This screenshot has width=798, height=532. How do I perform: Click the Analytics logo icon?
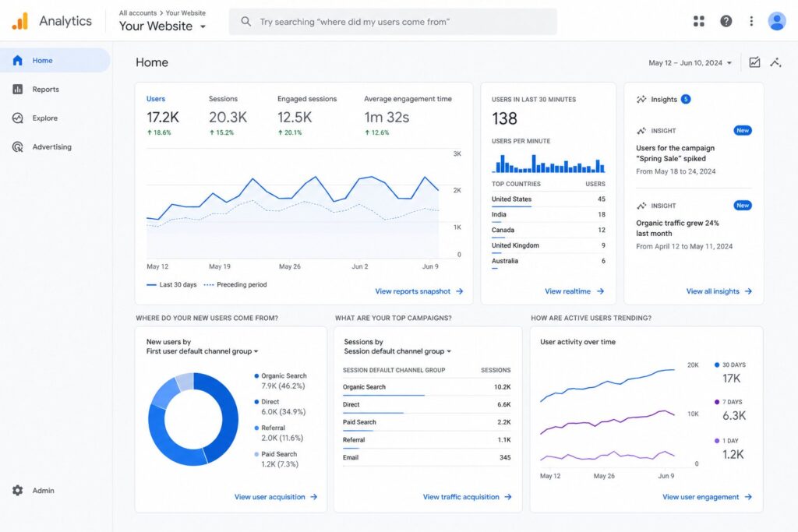pos(19,21)
